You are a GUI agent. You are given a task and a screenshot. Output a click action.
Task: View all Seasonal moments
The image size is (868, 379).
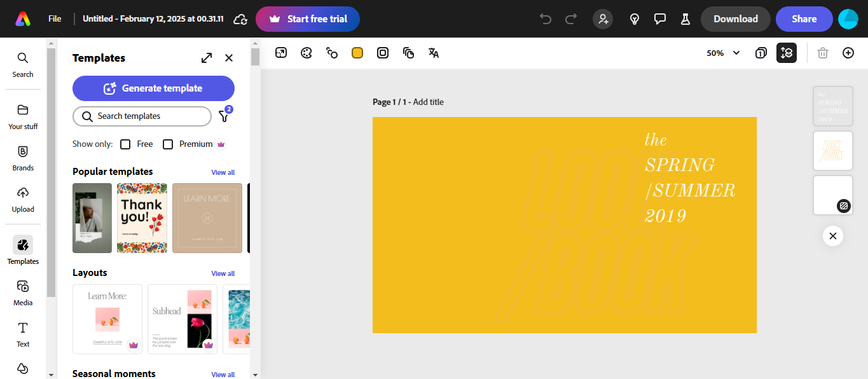click(223, 375)
